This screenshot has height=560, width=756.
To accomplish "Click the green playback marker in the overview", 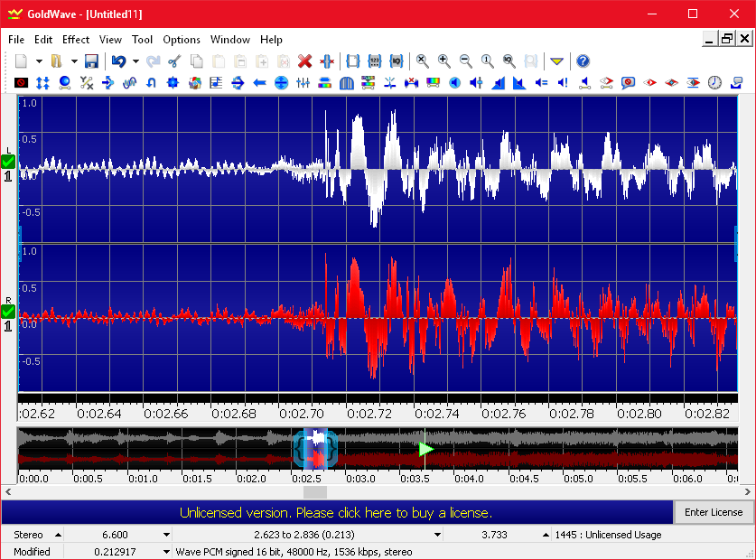I will tap(425, 449).
